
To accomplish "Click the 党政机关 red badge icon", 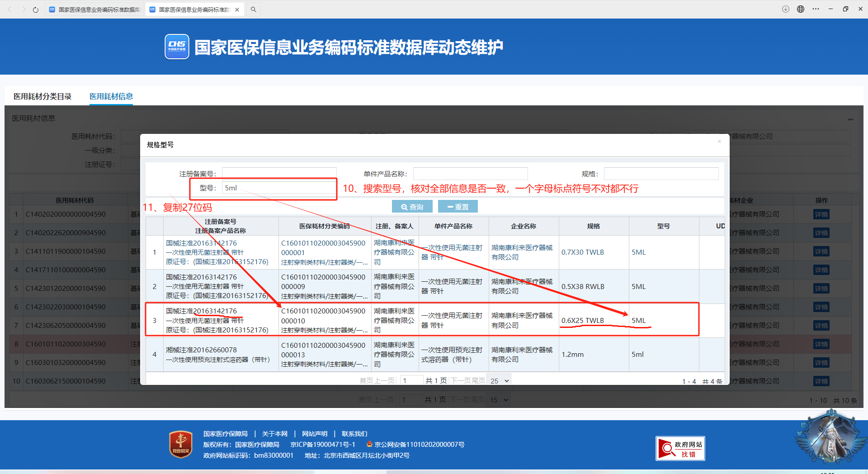I will pyautogui.click(x=181, y=444).
